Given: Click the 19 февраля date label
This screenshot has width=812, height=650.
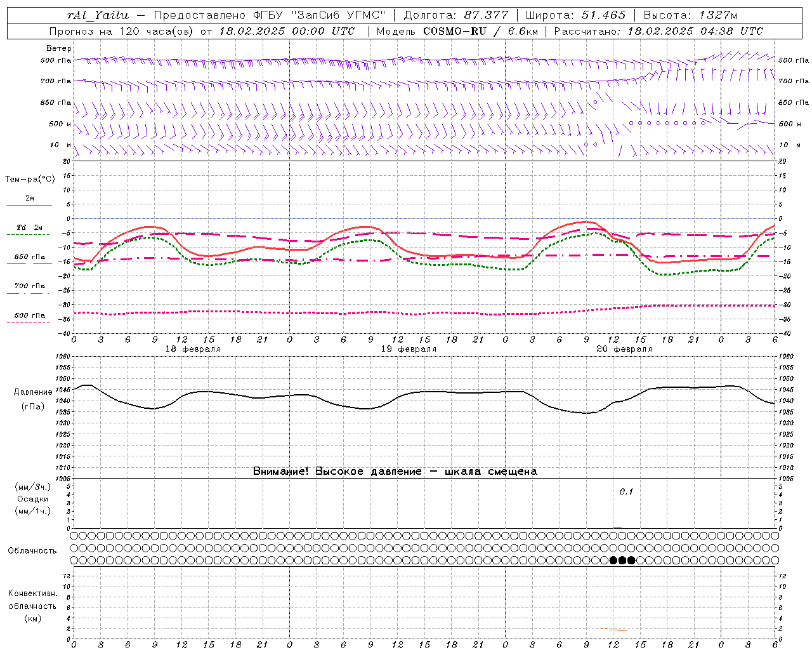Looking at the screenshot, I should pos(409,349).
